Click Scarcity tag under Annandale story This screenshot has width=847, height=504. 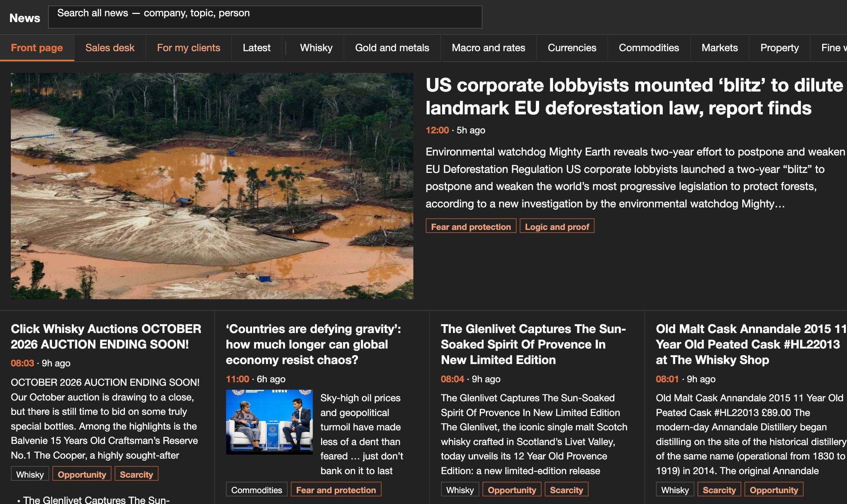point(719,490)
